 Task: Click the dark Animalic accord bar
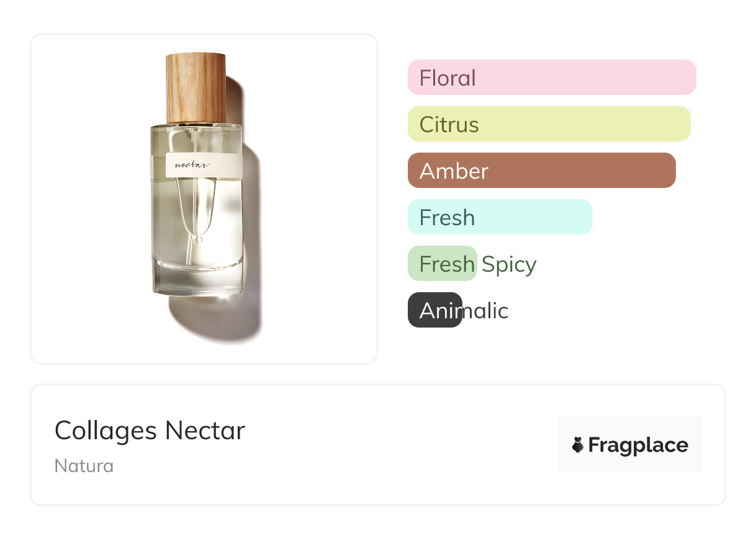point(434,310)
